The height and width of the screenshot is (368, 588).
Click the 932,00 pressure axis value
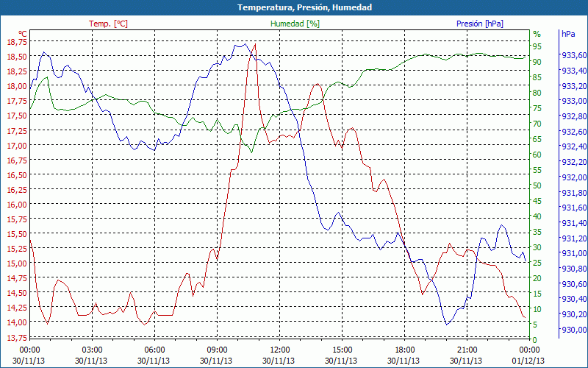click(x=574, y=177)
